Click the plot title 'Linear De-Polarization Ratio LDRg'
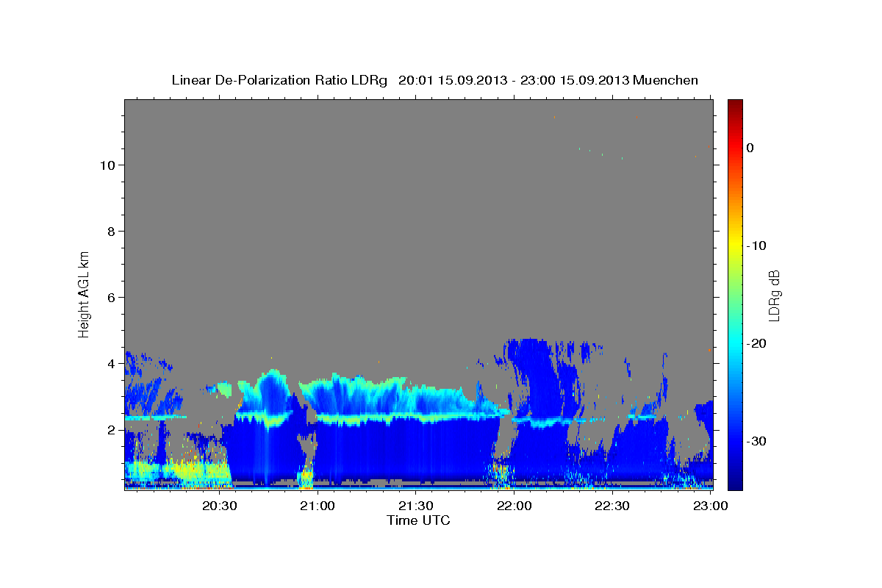Screen dimensions: 882x588 pos(279,80)
